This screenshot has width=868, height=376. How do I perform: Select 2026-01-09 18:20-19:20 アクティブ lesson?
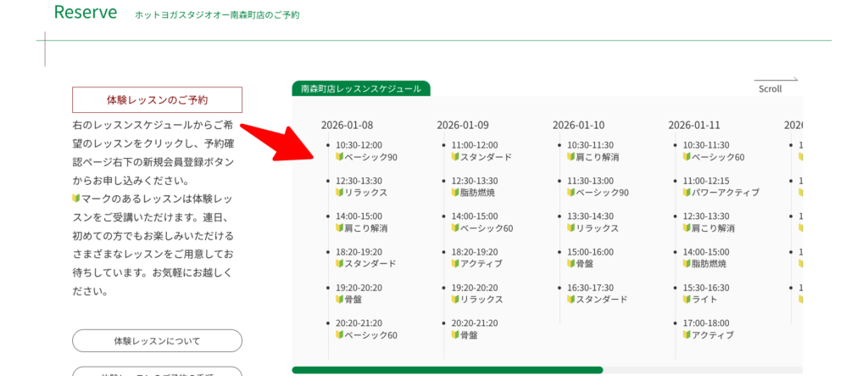476,258
